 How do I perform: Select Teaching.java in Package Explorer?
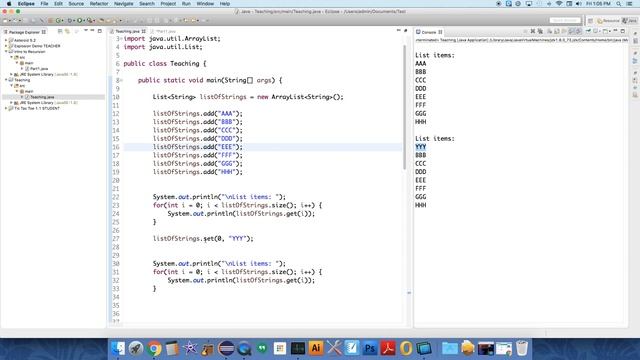point(42,97)
